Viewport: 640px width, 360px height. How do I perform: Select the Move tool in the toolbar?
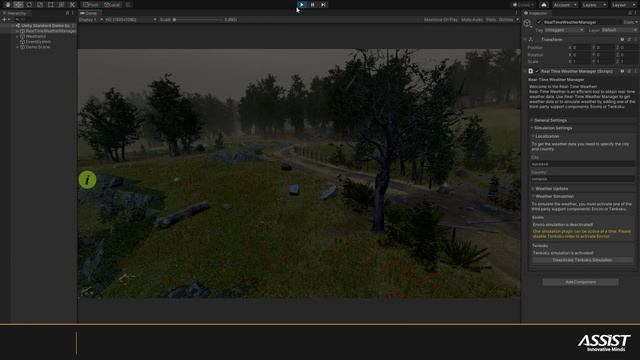tap(18, 5)
